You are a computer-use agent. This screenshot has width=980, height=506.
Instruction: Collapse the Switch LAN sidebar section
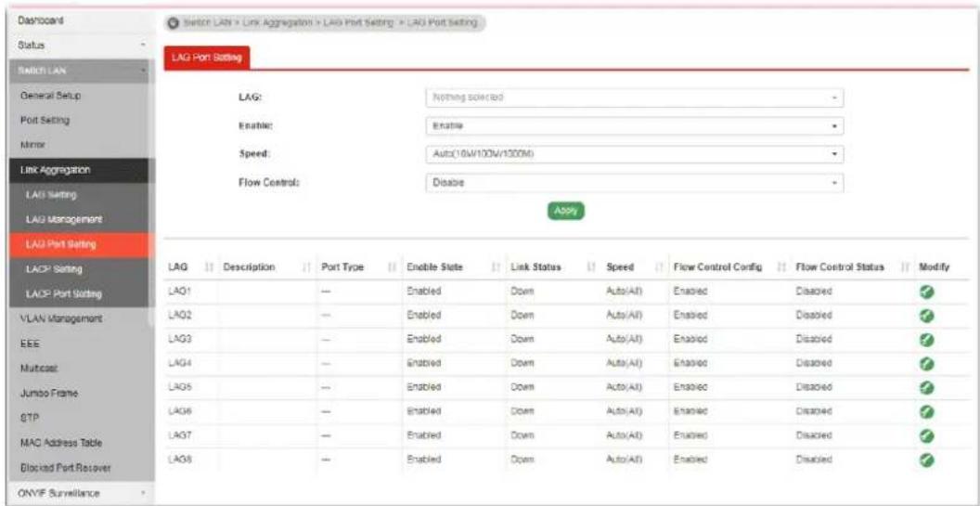80,71
